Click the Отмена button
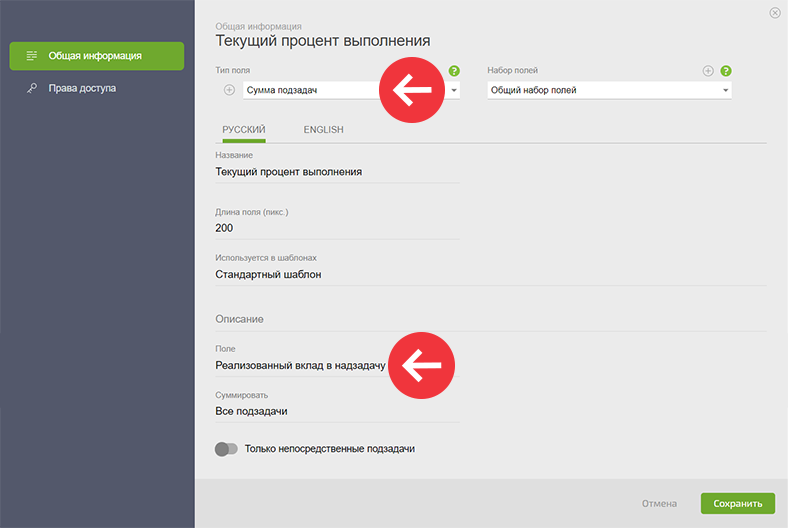 coord(659,503)
